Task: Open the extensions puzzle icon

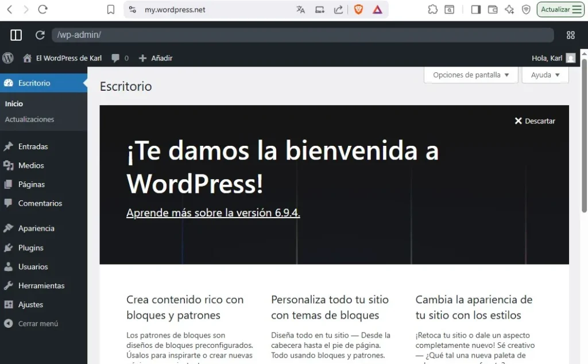Action: click(432, 9)
